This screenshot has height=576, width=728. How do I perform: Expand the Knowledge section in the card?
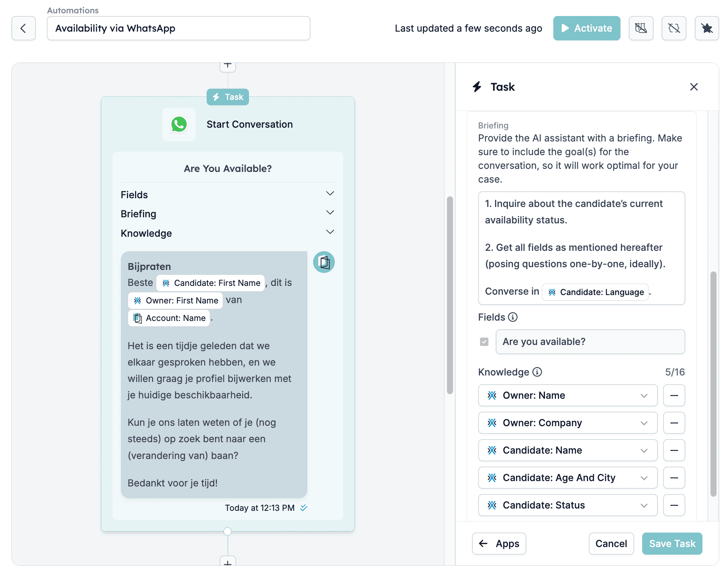(x=228, y=233)
